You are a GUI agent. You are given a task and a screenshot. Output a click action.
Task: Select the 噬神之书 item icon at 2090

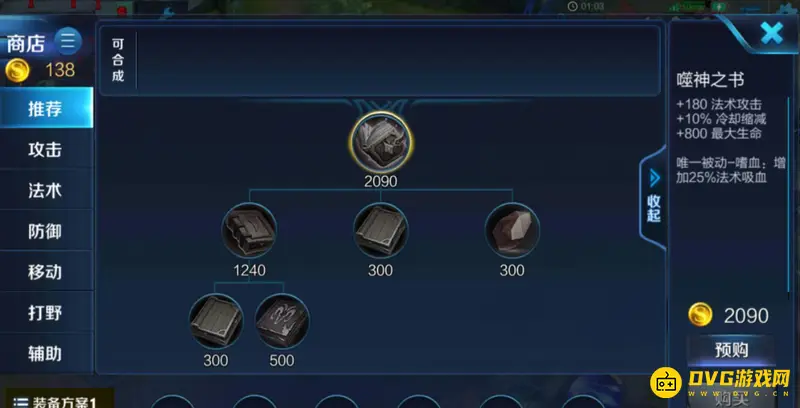point(381,143)
